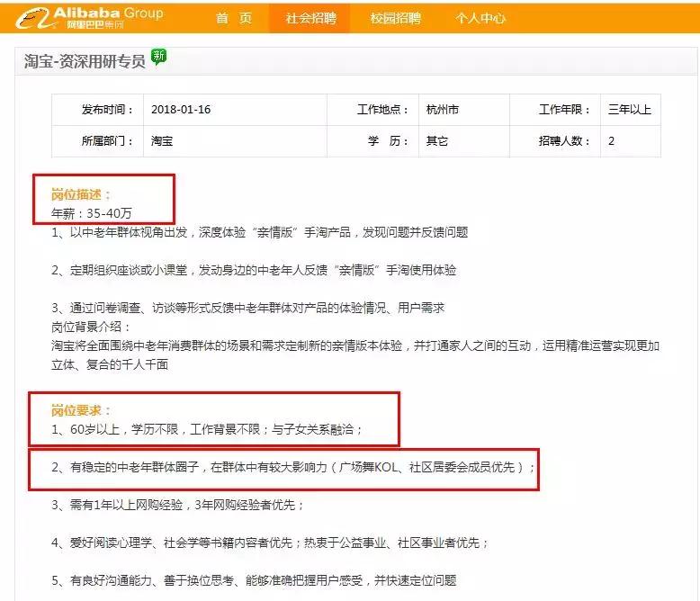Click the 岗位描述 heading
This screenshot has width=700, height=601.
(80, 194)
